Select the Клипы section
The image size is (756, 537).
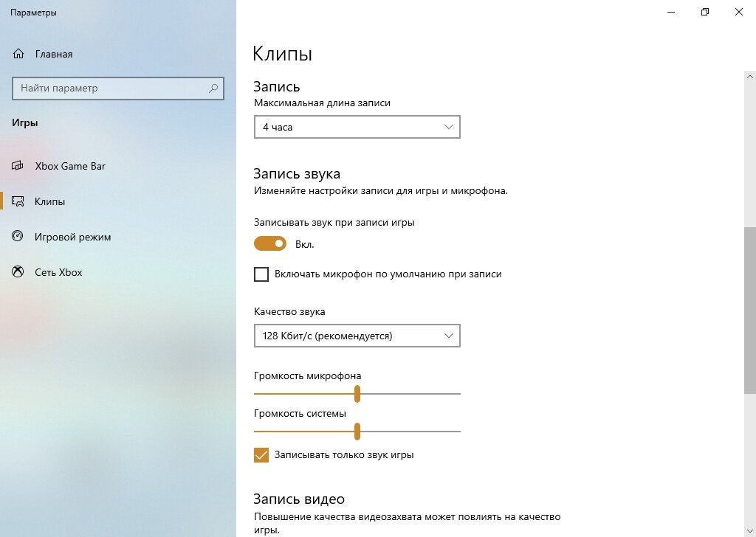click(x=118, y=201)
